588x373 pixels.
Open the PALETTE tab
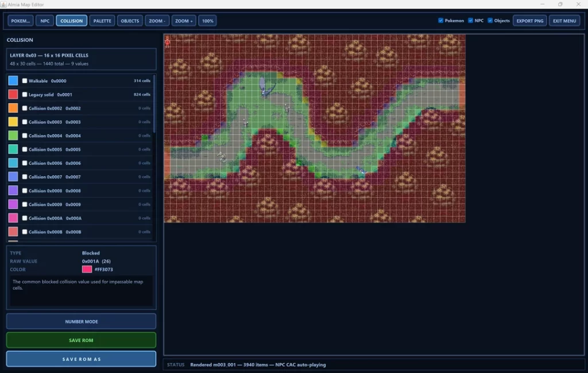(102, 21)
